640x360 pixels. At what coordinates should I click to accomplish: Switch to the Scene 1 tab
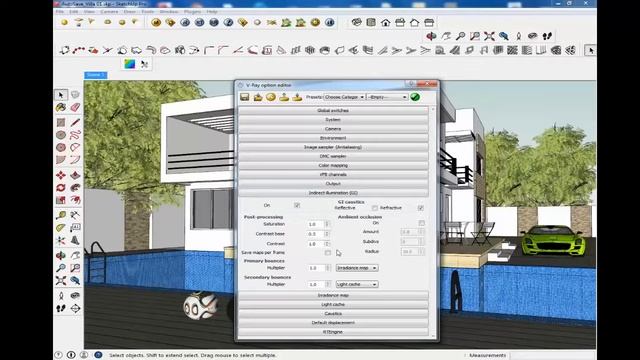click(96, 75)
